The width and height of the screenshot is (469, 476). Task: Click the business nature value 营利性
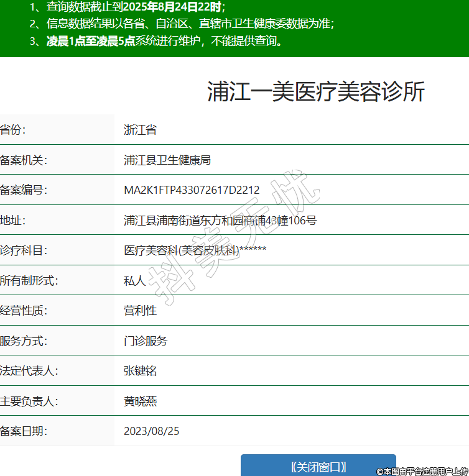140,311
